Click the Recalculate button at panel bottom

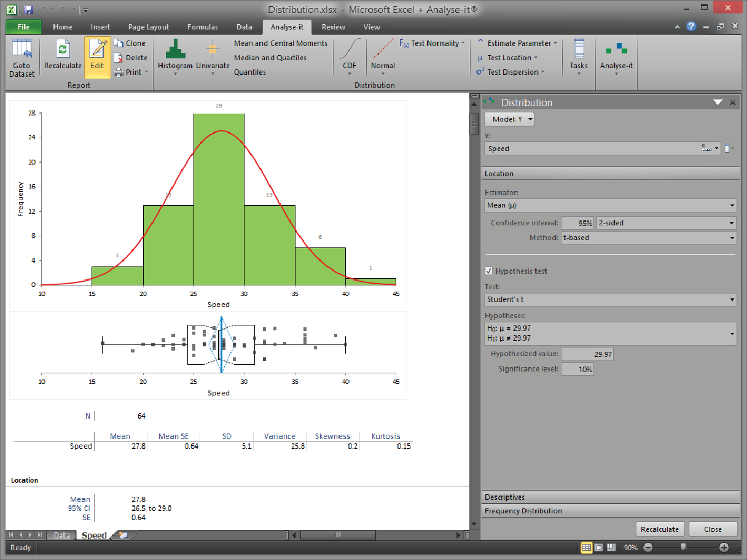[660, 529]
